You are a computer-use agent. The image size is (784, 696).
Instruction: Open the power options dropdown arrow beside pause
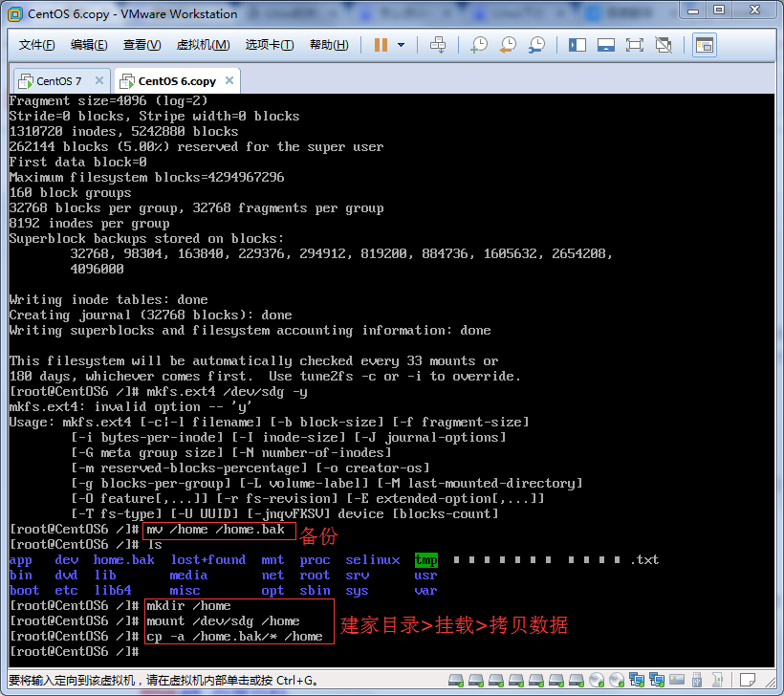pyautogui.click(x=401, y=45)
